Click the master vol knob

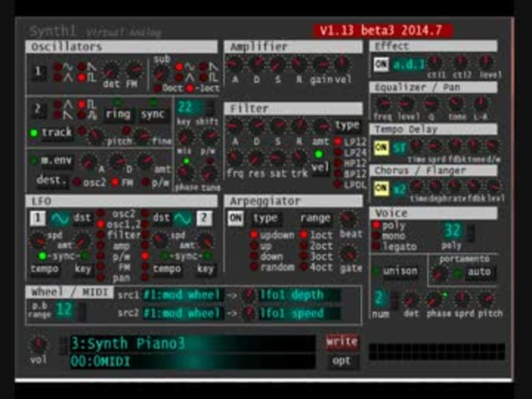point(38,344)
